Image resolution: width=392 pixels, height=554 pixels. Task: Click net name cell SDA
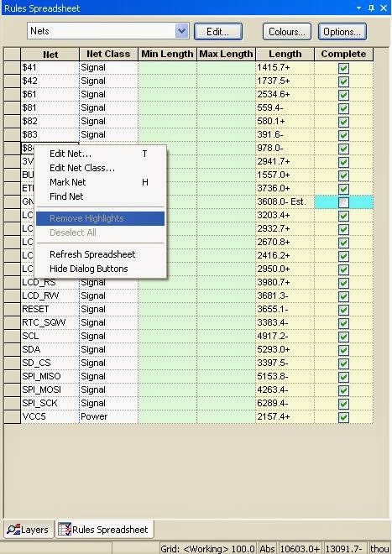point(50,349)
